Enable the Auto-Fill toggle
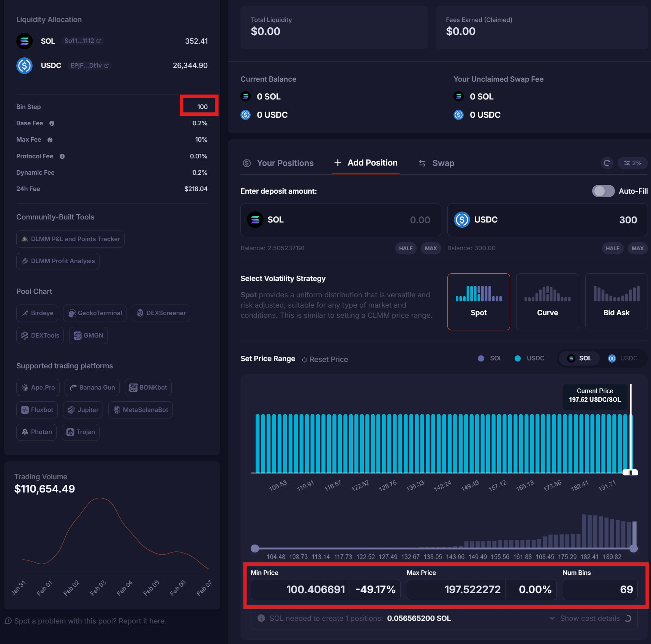Screen dimensions: 651x644 [x=603, y=191]
